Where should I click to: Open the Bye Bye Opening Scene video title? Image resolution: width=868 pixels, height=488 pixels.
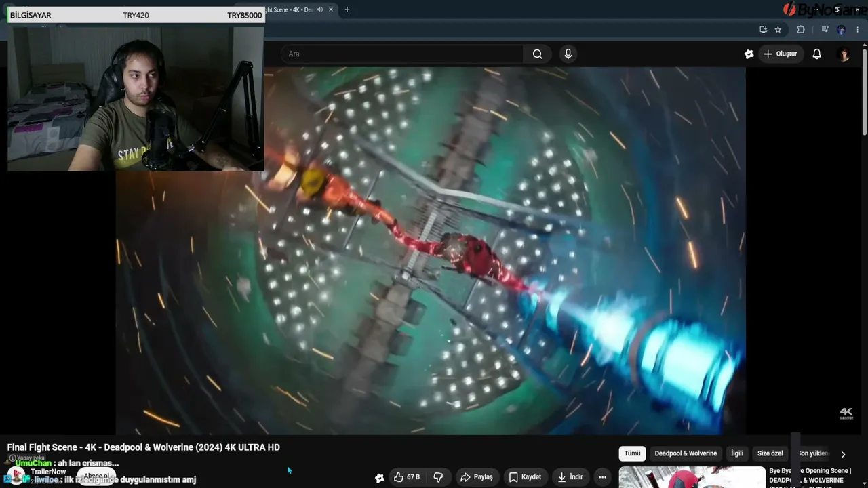point(810,476)
